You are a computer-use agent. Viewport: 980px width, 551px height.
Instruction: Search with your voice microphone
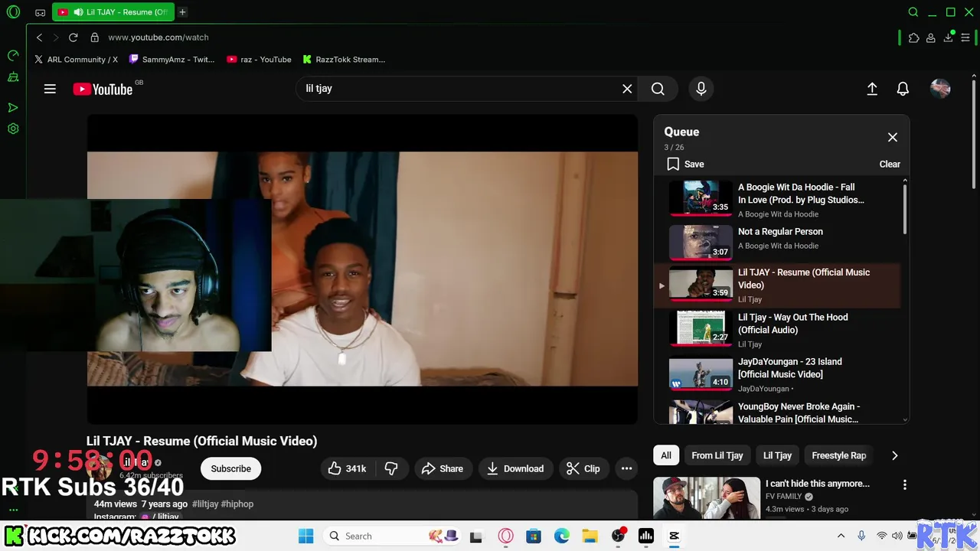[701, 89]
